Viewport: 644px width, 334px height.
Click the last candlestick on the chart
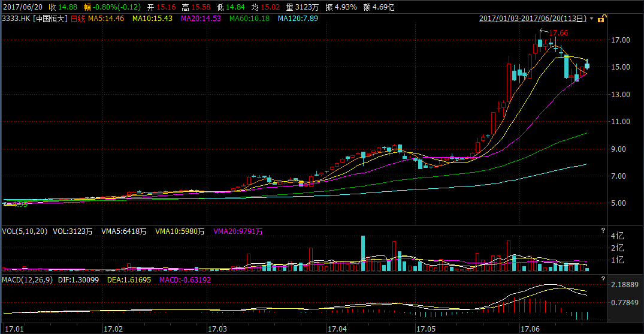587,65
